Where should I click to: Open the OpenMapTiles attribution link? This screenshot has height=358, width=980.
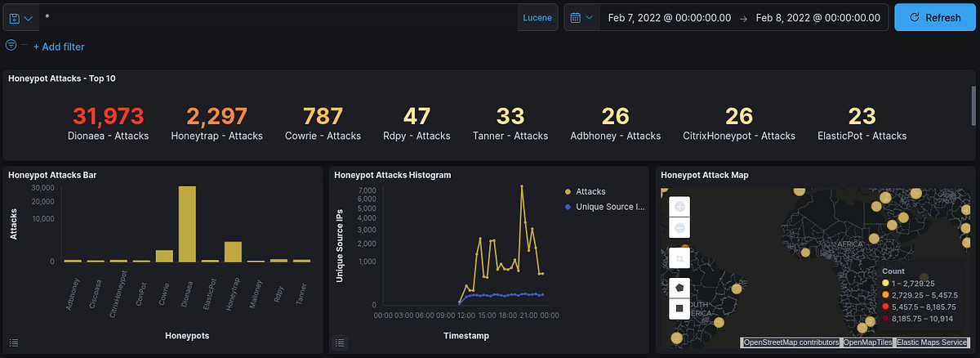[867, 342]
